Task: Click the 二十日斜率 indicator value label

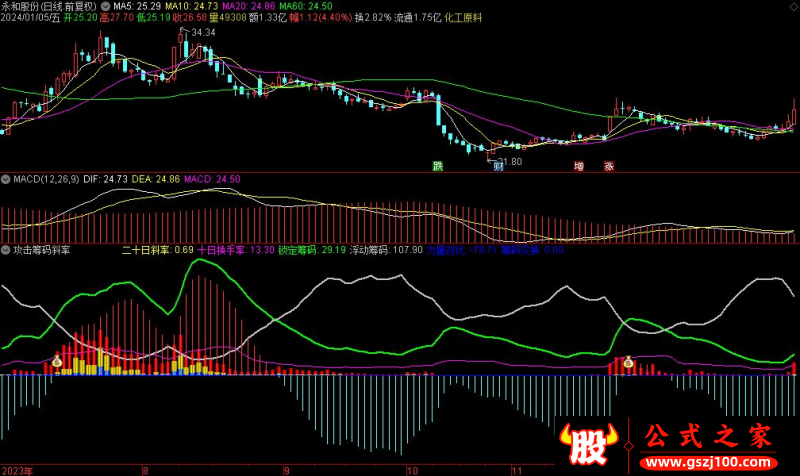Action: [157, 250]
